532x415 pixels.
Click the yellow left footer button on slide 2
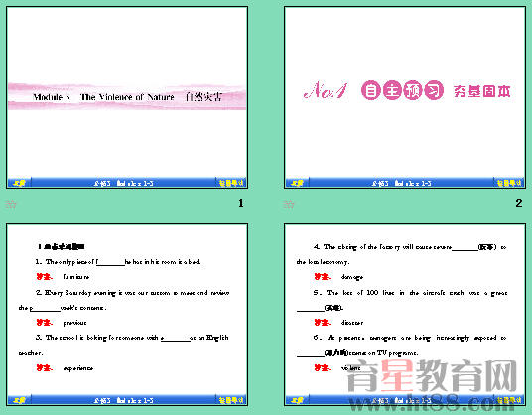point(297,183)
